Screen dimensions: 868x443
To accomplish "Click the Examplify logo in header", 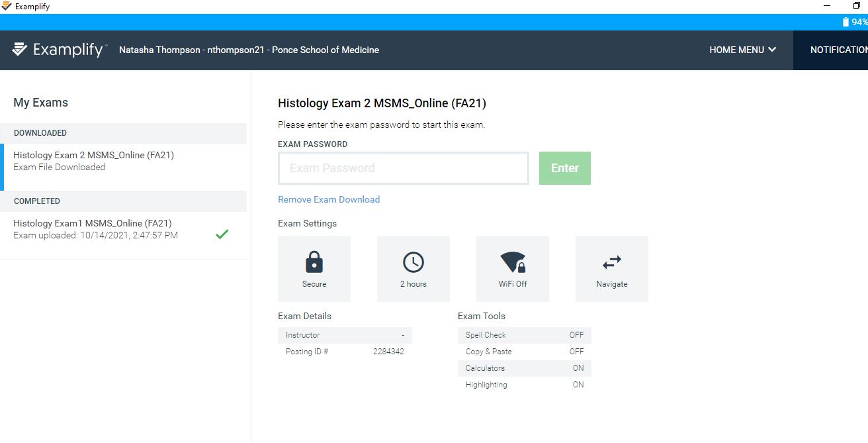I will point(59,50).
